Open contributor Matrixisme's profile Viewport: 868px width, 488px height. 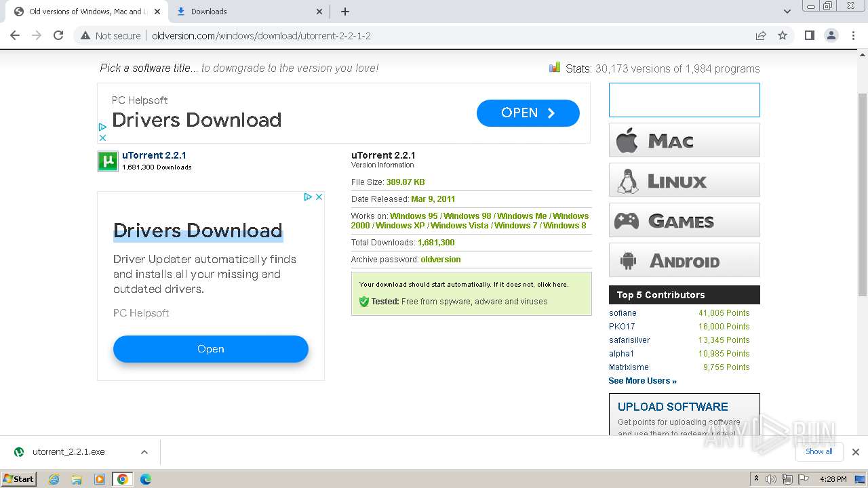[629, 367]
